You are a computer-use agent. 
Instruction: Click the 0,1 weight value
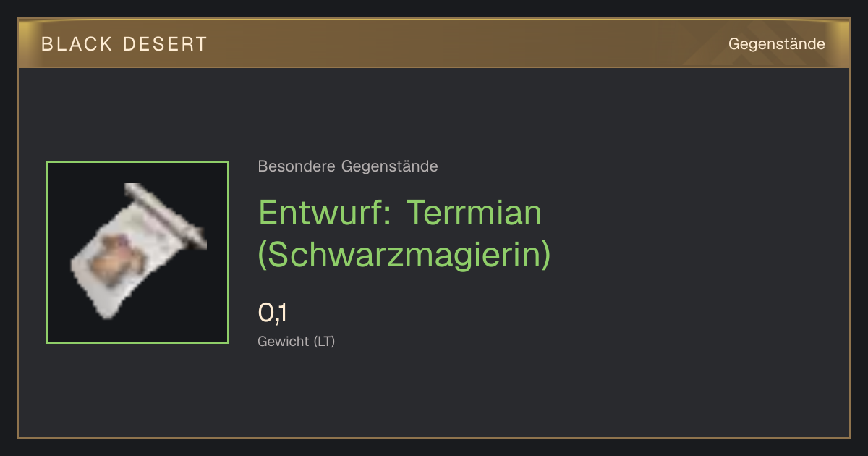pos(273,313)
